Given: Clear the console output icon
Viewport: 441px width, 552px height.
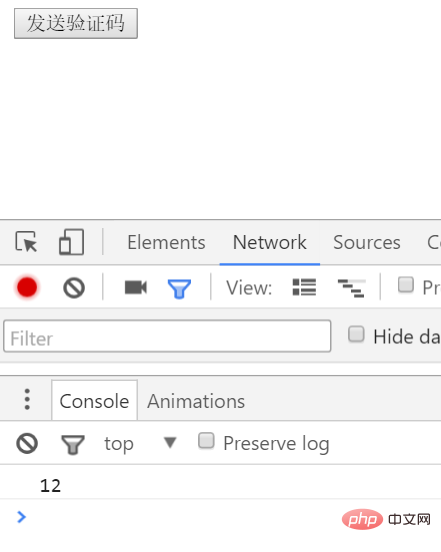Looking at the screenshot, I should click(27, 443).
